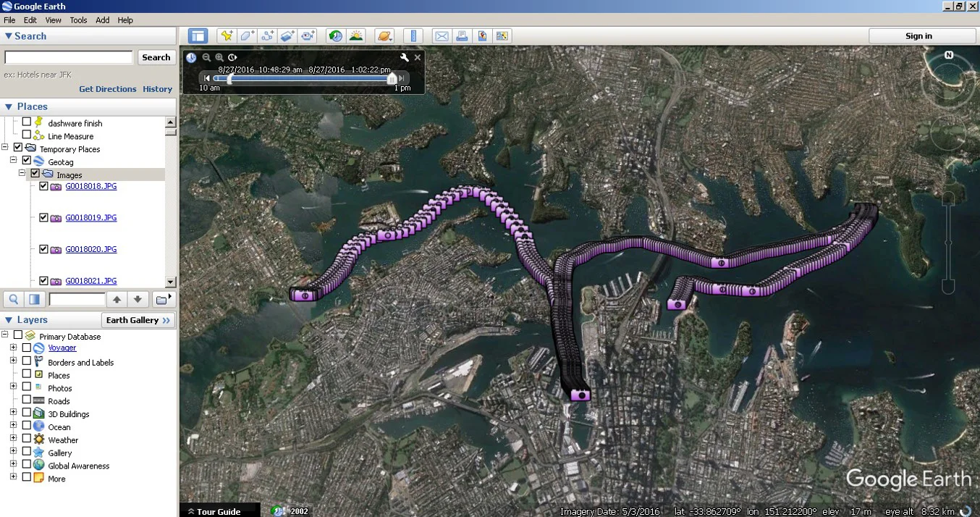Viewport: 980px width, 517px height.
Task: Open the add folder dropdown button
Action: click(164, 299)
